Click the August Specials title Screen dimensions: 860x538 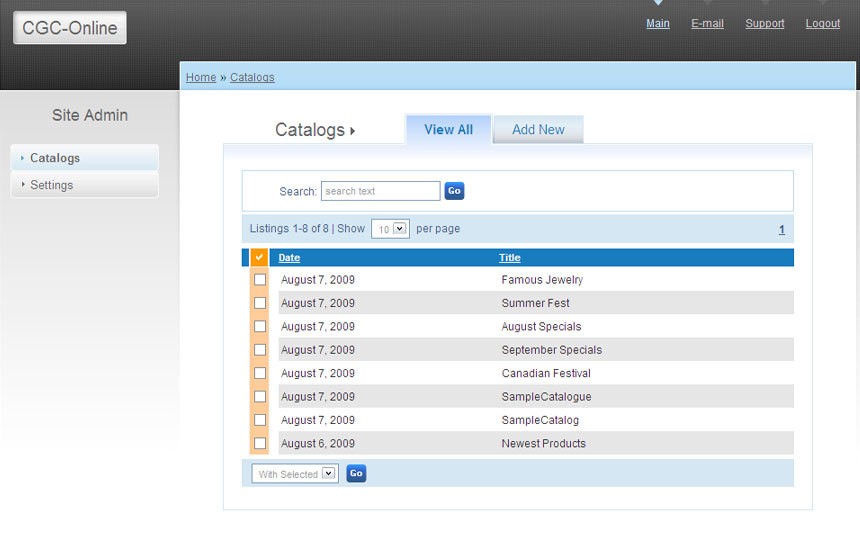tap(541, 327)
